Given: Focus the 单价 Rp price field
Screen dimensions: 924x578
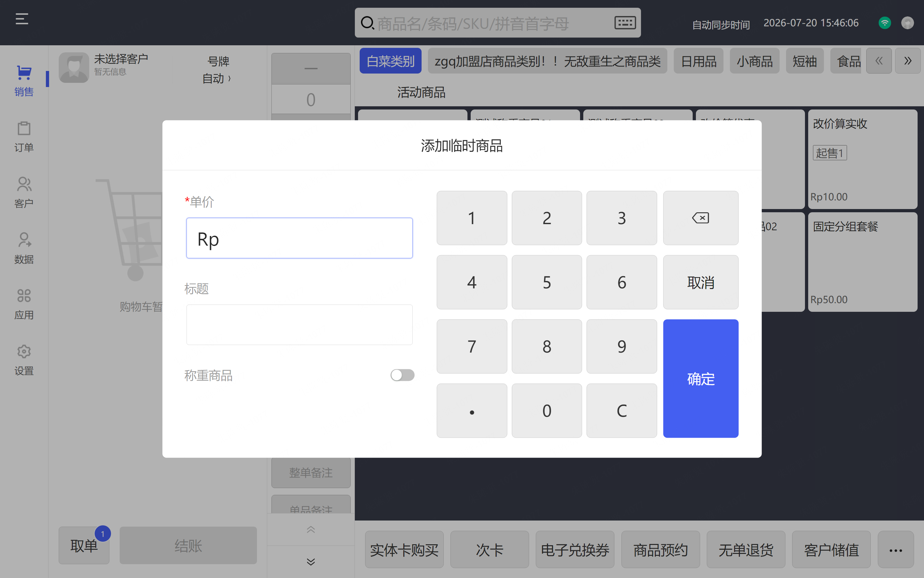Looking at the screenshot, I should [299, 238].
